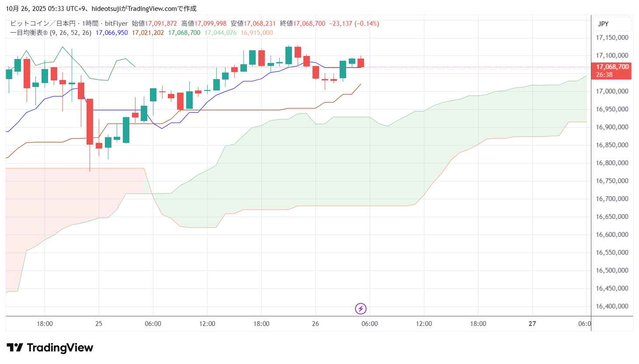Screen dimensions: 639x364
Task: Click the date label 27 on time axis
Action: (x=532, y=324)
